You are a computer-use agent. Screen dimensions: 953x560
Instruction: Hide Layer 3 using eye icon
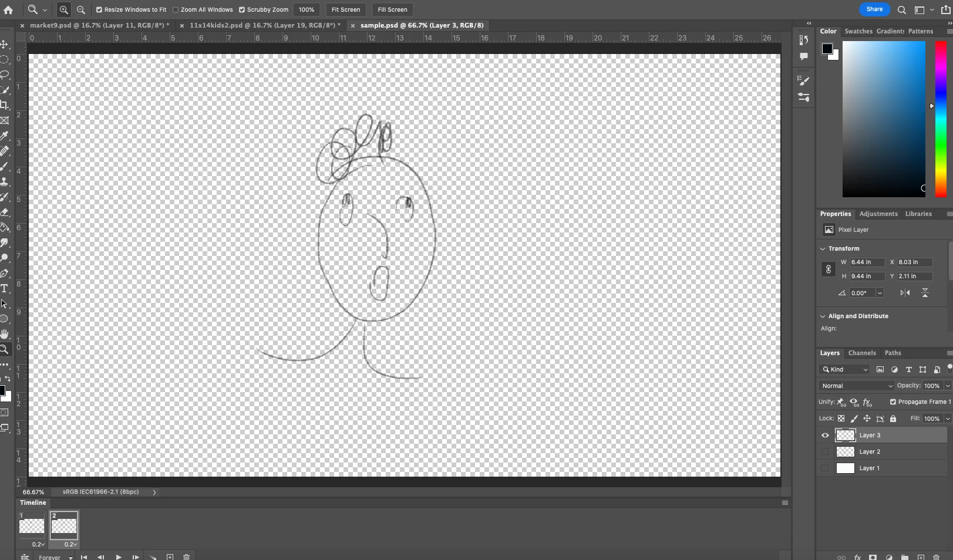pyautogui.click(x=825, y=436)
